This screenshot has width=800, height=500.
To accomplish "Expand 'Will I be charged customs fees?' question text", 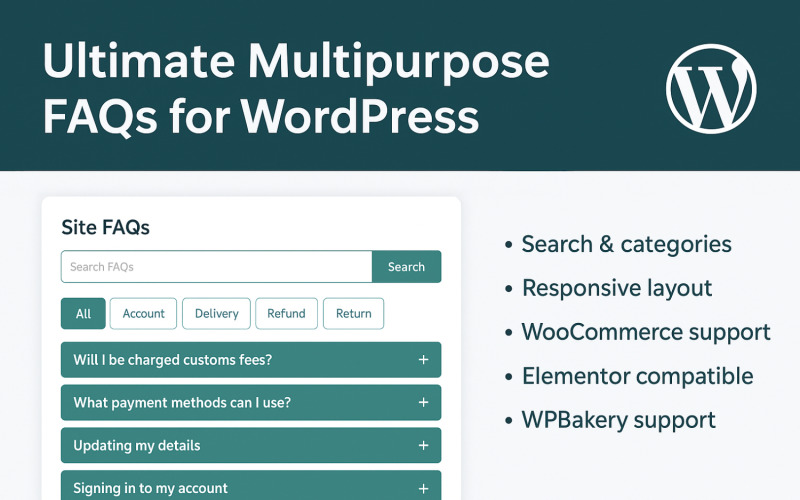I will coord(172,360).
